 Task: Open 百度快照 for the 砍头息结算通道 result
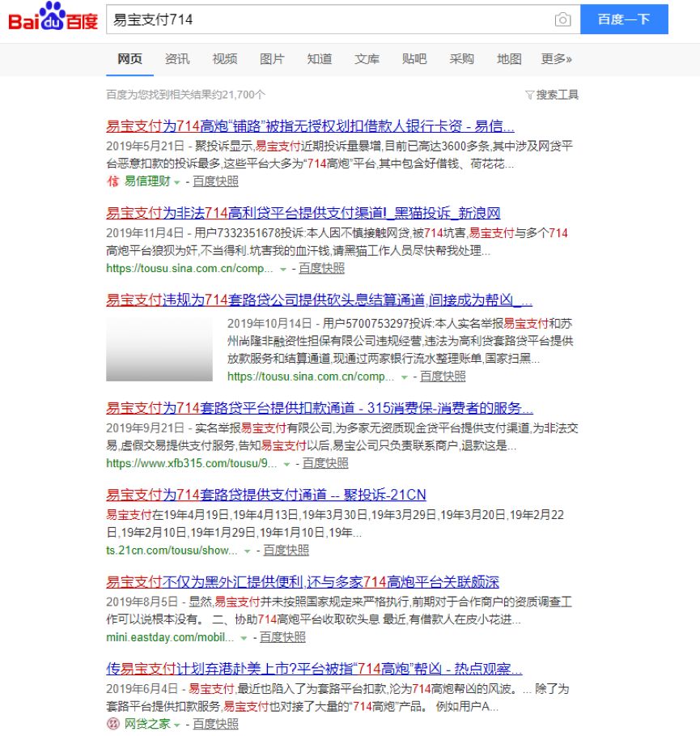[443, 377]
